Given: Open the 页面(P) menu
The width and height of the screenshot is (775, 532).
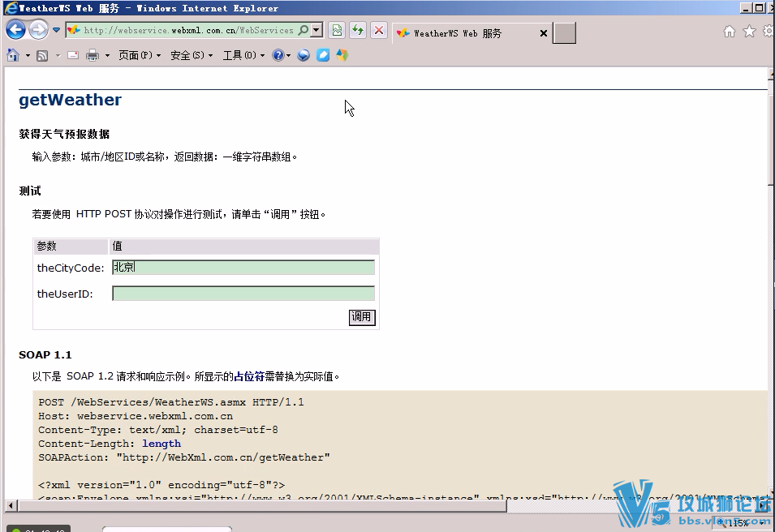Looking at the screenshot, I should (140, 55).
